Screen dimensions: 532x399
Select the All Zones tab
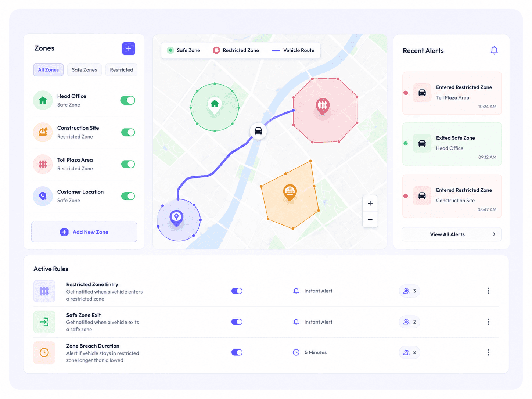click(48, 70)
